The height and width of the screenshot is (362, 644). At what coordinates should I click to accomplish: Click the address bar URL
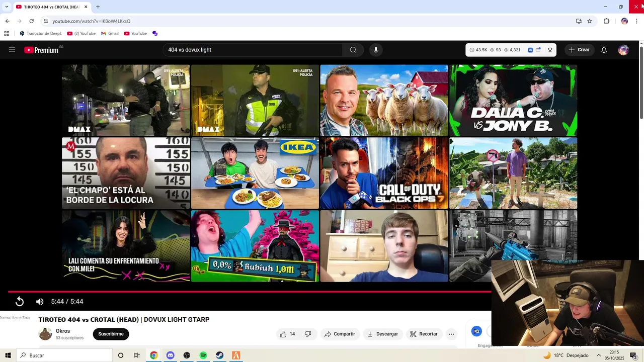click(91, 21)
